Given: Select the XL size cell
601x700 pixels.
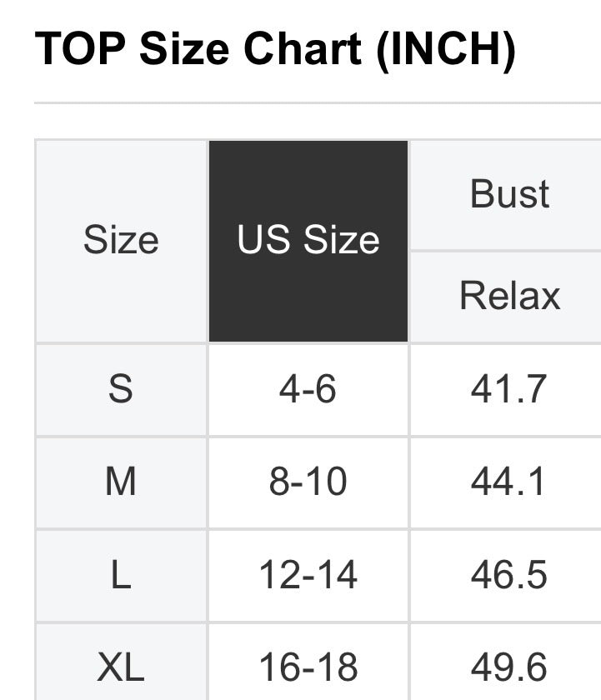Looking at the screenshot, I should click(121, 667).
